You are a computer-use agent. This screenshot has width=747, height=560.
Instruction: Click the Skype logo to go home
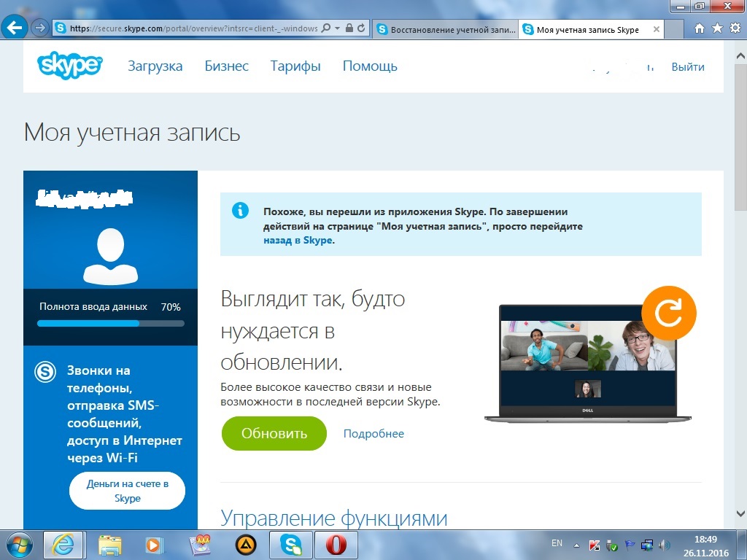pyautogui.click(x=69, y=66)
